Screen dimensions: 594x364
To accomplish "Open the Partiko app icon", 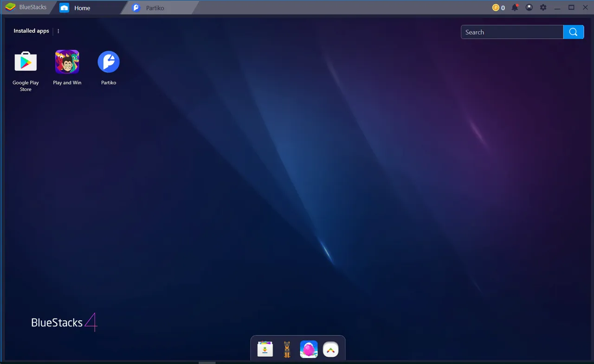I will coord(109,62).
